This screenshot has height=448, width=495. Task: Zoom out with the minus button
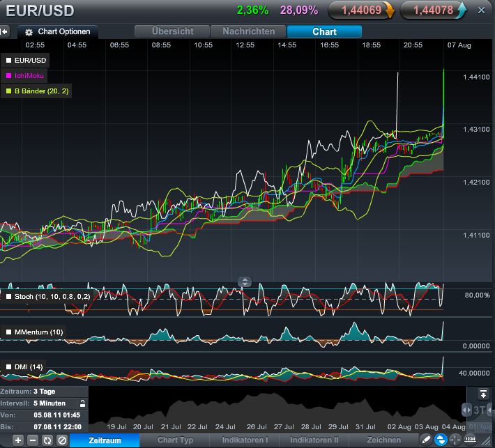[x=33, y=440]
